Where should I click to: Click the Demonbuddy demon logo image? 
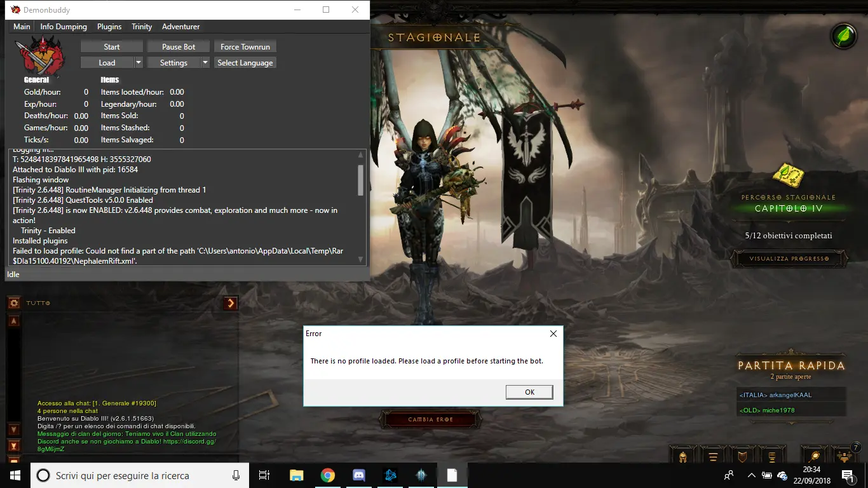pyautogui.click(x=39, y=56)
